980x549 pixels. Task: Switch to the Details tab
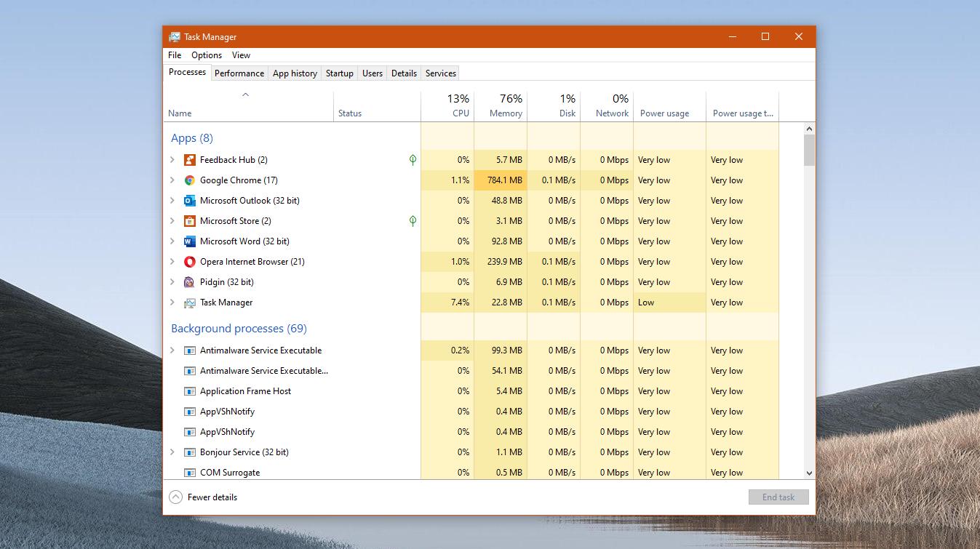pyautogui.click(x=404, y=73)
